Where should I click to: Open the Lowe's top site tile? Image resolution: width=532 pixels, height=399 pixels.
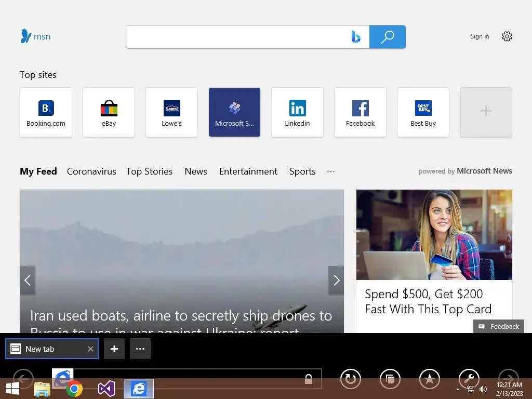[171, 112]
